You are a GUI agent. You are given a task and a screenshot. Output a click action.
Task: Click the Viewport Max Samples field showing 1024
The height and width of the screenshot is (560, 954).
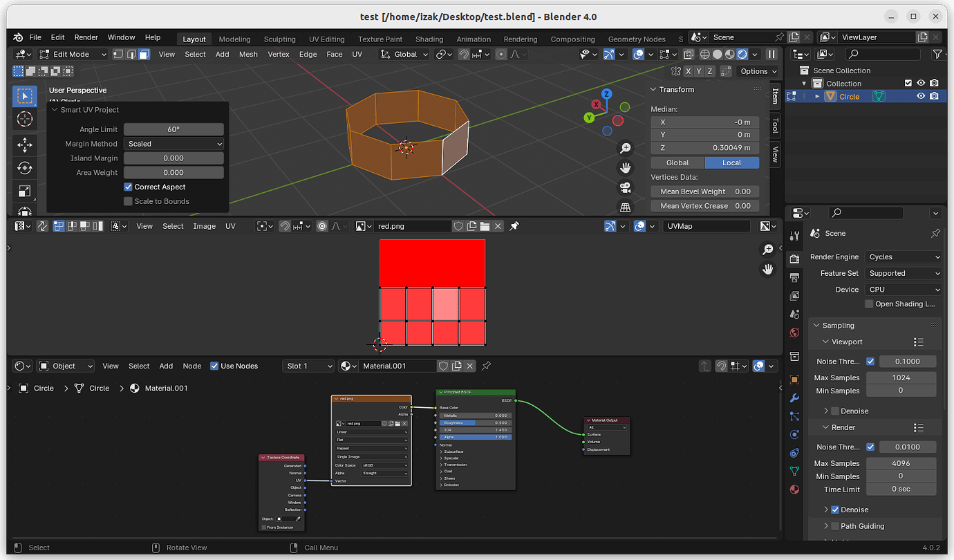click(901, 377)
